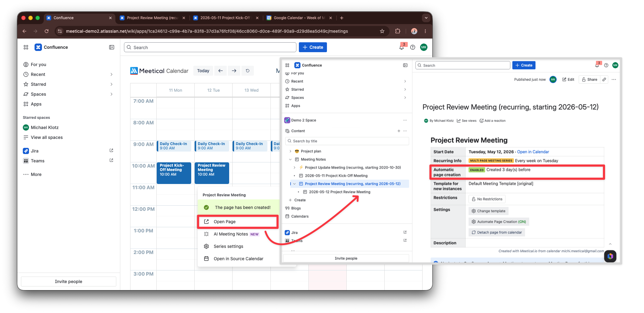Screen dimensions: 644x313
Task: Click Create button in main window
Action: [313, 47]
